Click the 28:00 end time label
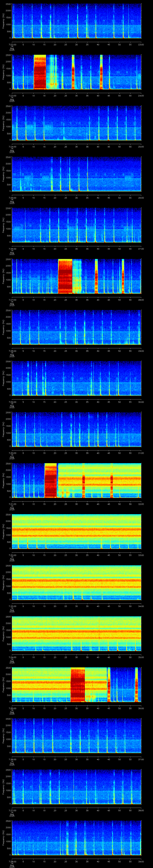The width and height of the screenshot is (153, 868). (141, 300)
